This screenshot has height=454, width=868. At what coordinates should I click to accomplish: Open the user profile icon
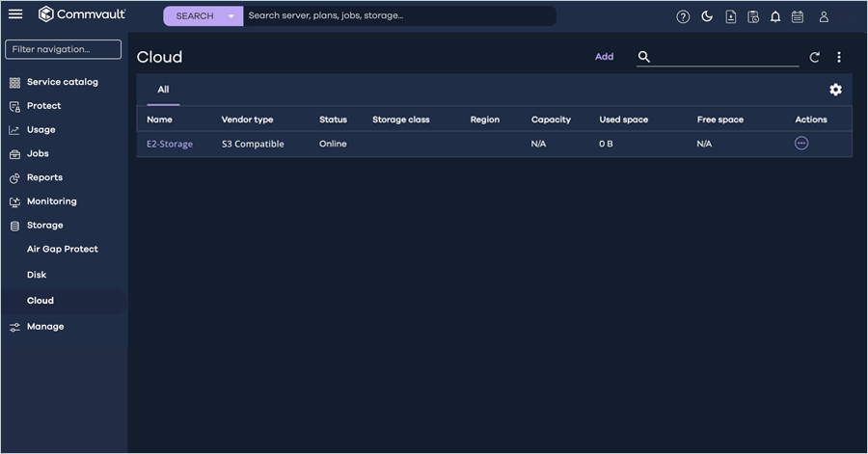click(824, 16)
